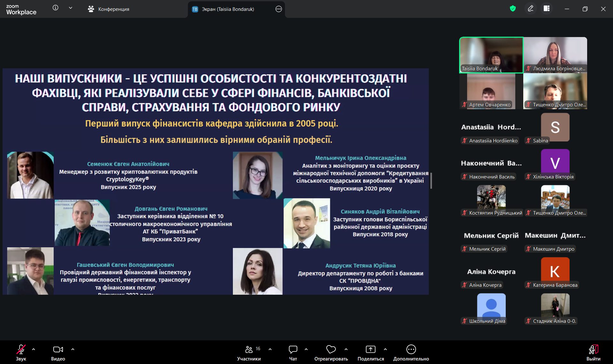Expand video options arrow beside Видео
This screenshot has width=613, height=364.
coord(73,349)
